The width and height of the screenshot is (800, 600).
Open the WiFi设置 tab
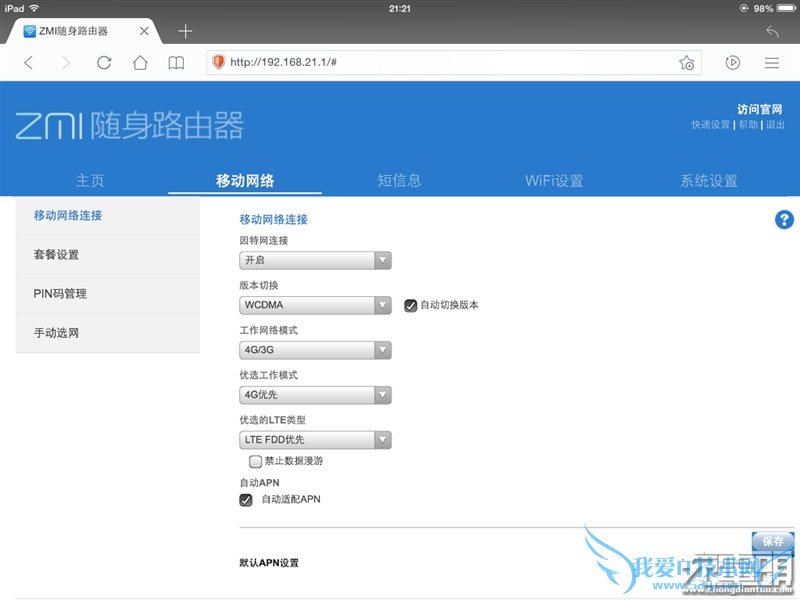[554, 181]
